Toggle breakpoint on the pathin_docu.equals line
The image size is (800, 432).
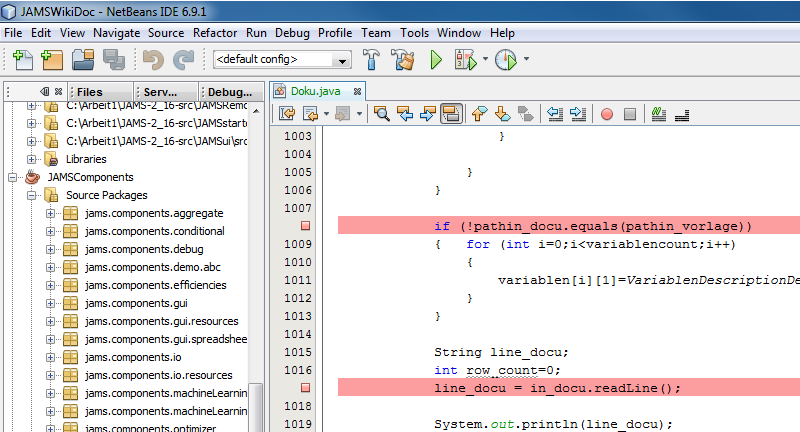[x=305, y=227]
